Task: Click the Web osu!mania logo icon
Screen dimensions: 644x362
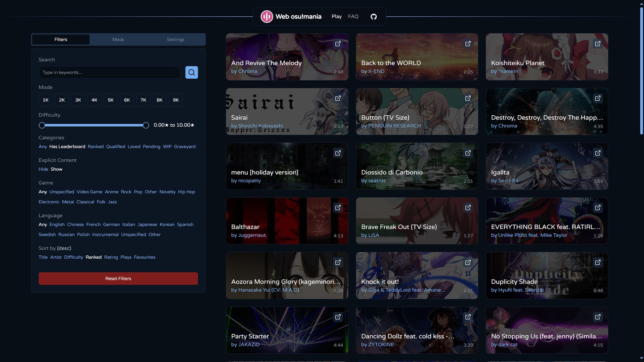Action: click(267, 17)
